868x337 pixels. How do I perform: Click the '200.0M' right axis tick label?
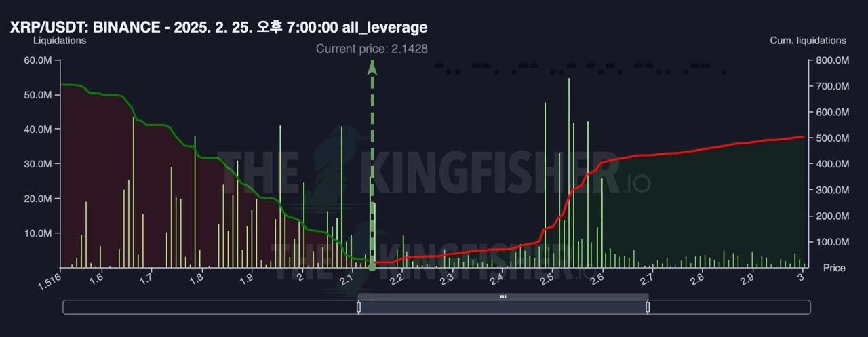click(x=832, y=216)
